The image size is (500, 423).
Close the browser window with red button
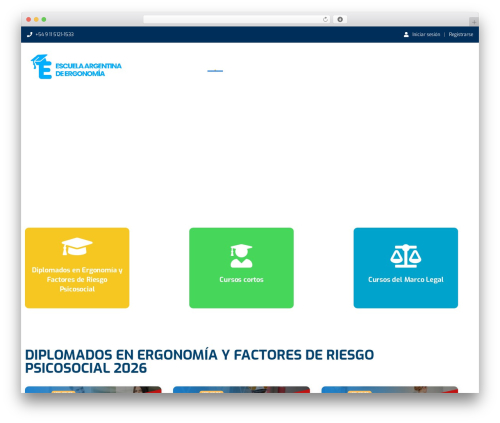29,19
